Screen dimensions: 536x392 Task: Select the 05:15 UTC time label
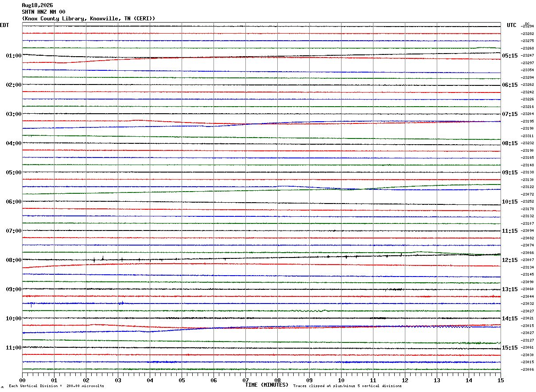[x=510, y=56]
